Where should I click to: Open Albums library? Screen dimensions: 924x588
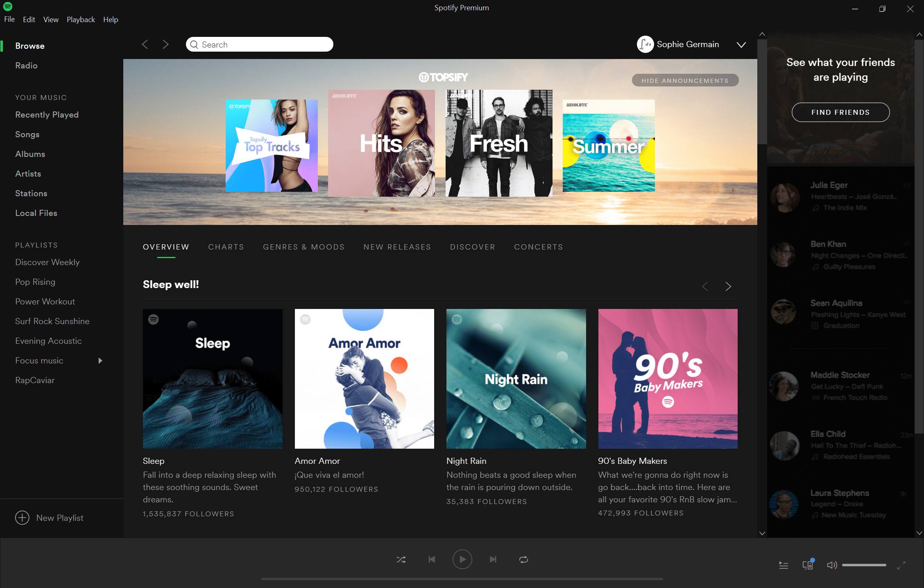[30, 154]
